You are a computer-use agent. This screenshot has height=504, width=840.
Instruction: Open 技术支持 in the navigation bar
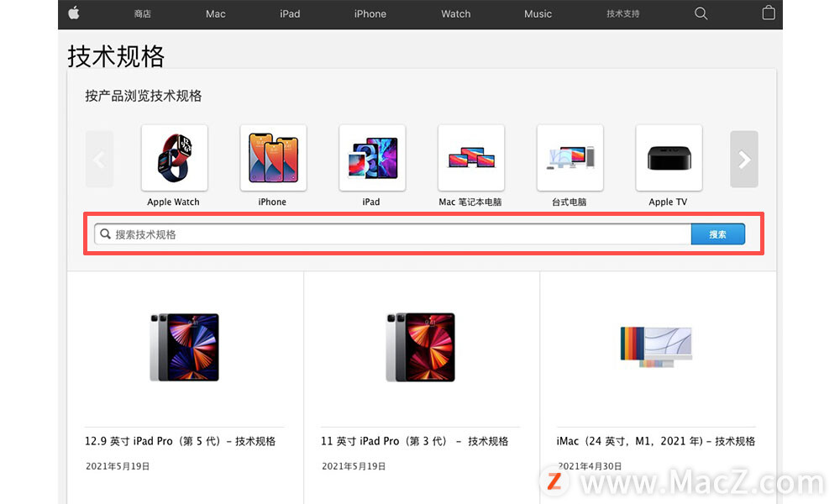tap(623, 14)
